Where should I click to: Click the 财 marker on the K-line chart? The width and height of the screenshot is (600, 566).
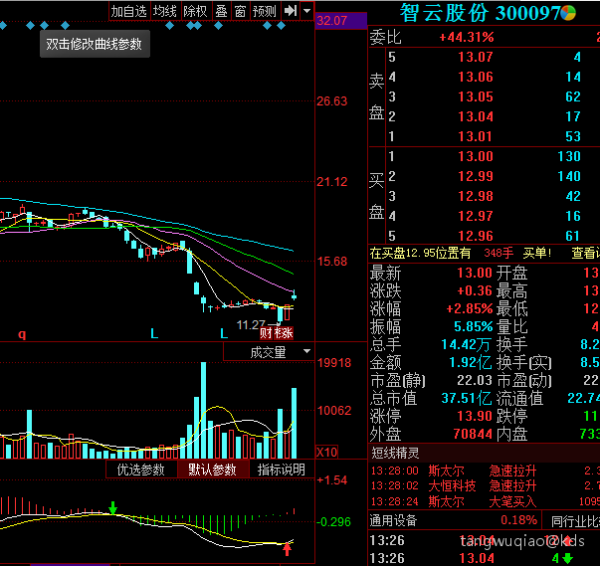click(x=266, y=333)
